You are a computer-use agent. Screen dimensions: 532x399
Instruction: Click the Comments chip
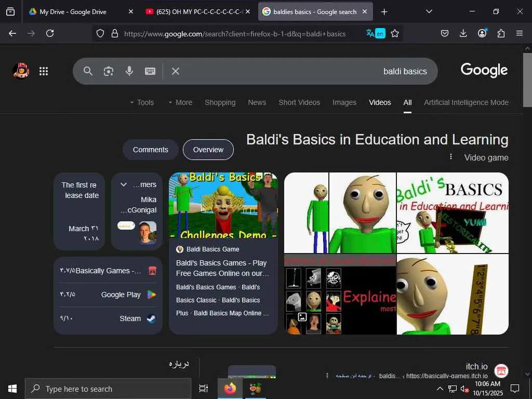(x=150, y=150)
